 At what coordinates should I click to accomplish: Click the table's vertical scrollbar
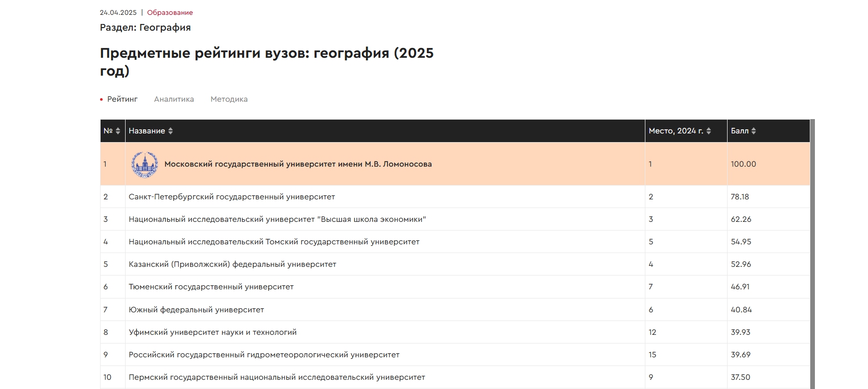pyautogui.click(x=812, y=254)
